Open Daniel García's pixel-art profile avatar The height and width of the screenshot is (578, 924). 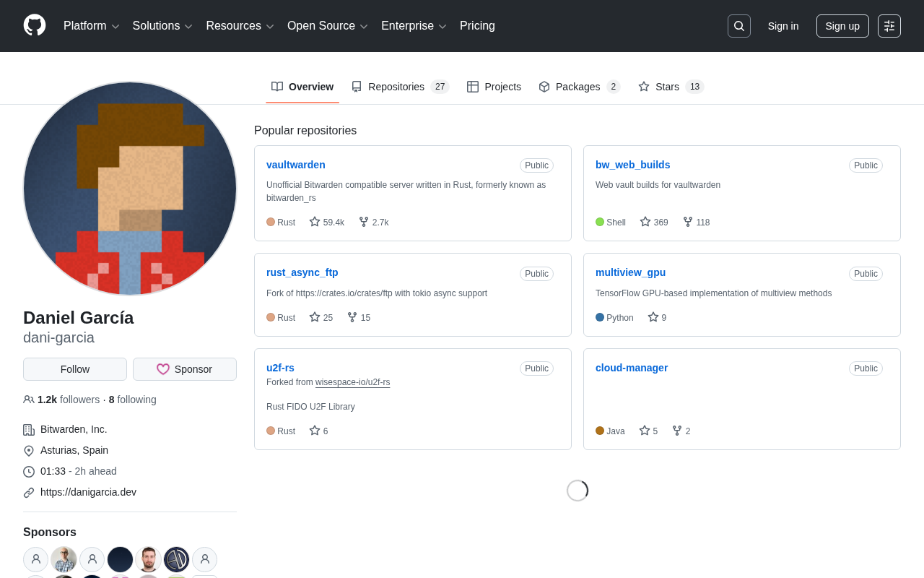point(130,189)
